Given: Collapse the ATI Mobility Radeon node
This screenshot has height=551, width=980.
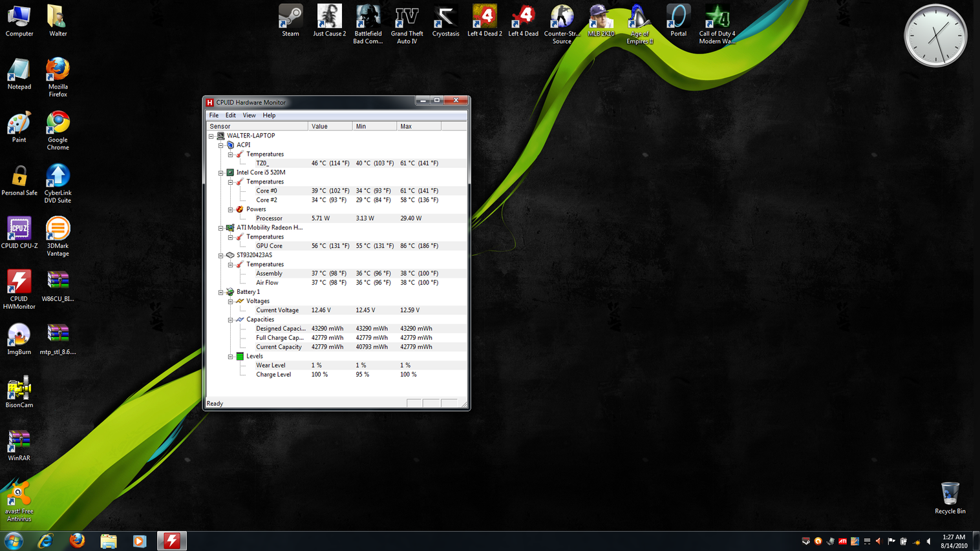Looking at the screenshot, I should pyautogui.click(x=221, y=228).
